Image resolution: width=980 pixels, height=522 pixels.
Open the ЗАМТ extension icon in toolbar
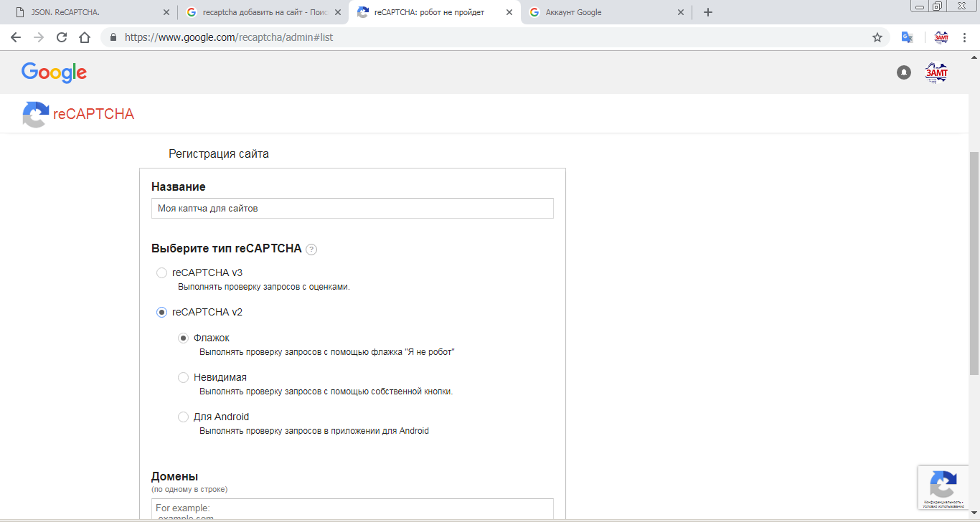941,37
